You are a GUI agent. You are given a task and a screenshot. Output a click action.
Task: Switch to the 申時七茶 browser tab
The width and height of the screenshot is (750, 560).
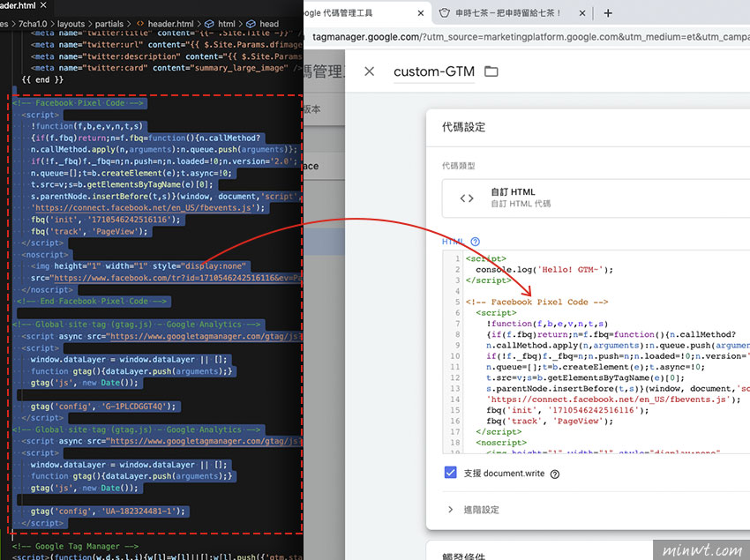[x=507, y=13]
